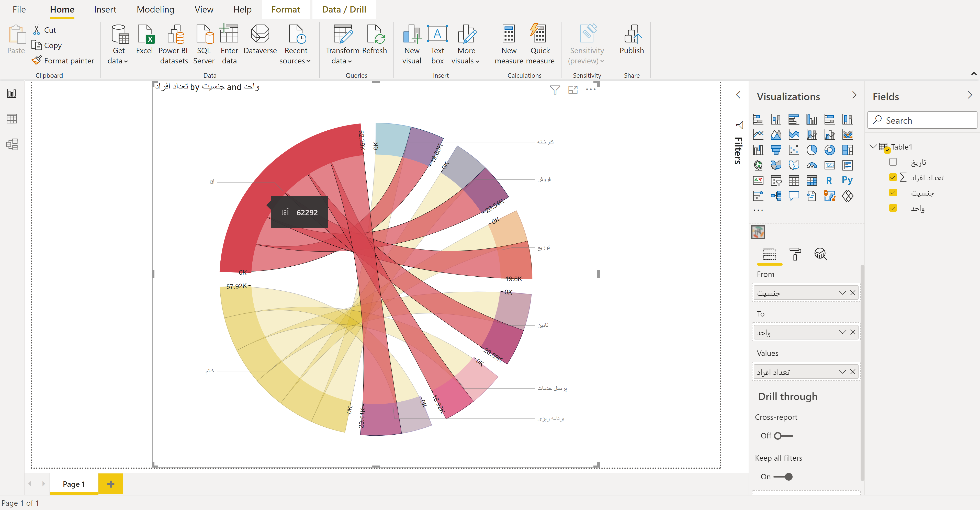
Task: Open Model view in left sidebar
Action: tap(12, 144)
